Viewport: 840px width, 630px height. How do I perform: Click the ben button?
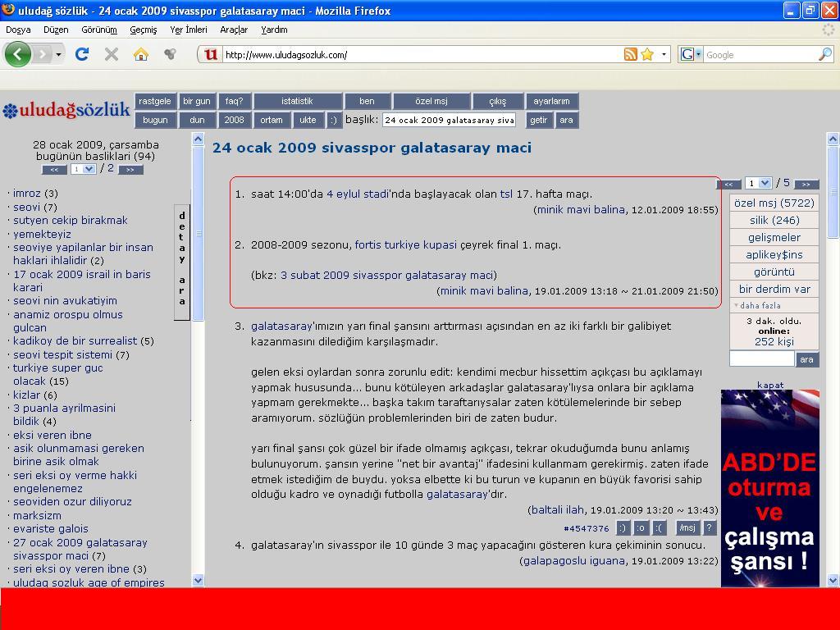pos(367,101)
